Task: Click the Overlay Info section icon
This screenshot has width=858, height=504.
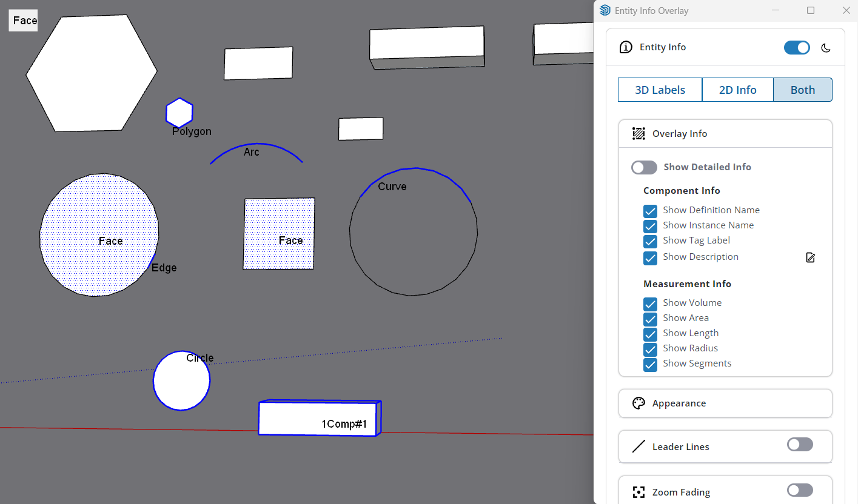Action: 638,133
